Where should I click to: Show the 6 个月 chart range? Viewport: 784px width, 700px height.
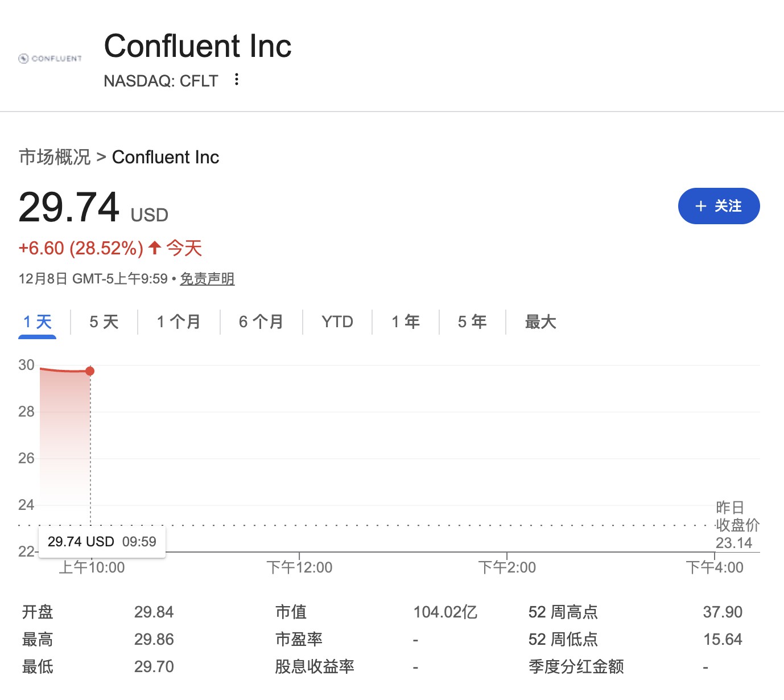[x=261, y=322]
